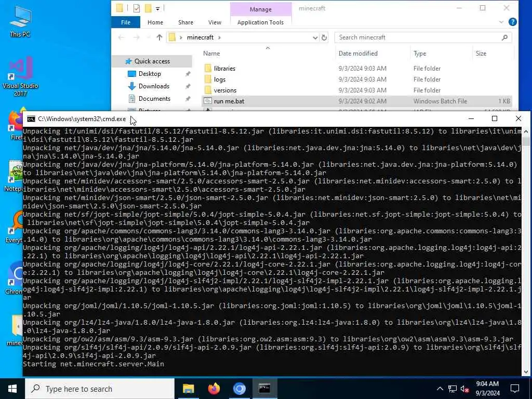Open network tray icon
The image size is (532, 399).
point(452,389)
